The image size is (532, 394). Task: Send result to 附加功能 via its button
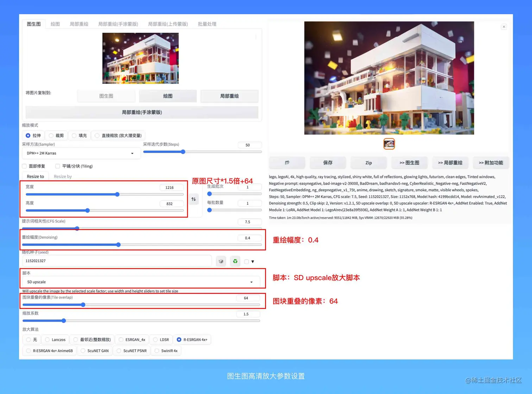491,163
